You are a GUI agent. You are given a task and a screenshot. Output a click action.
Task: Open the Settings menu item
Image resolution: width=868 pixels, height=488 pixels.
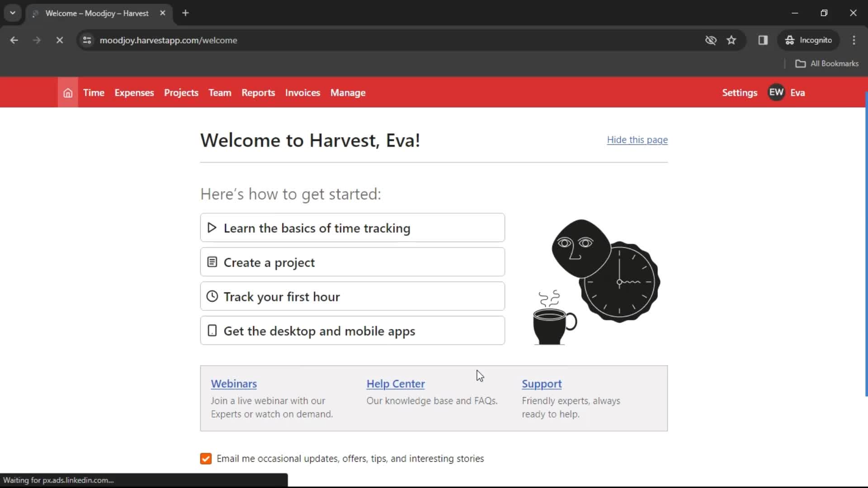739,92
